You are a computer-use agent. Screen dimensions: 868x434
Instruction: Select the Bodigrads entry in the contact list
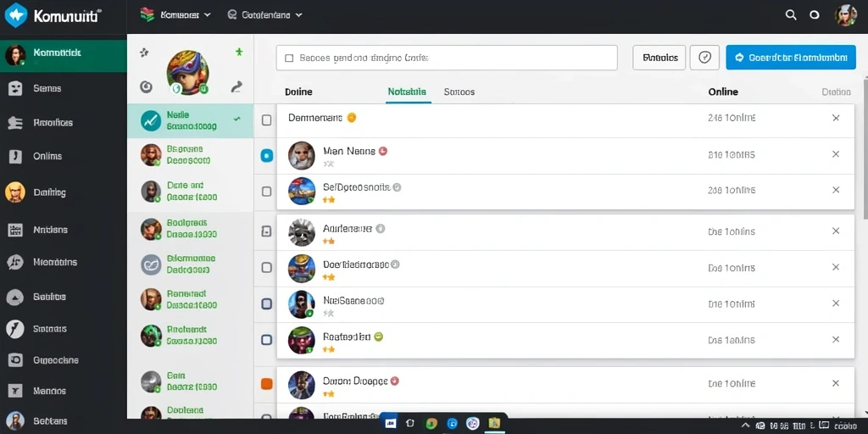[191, 229]
